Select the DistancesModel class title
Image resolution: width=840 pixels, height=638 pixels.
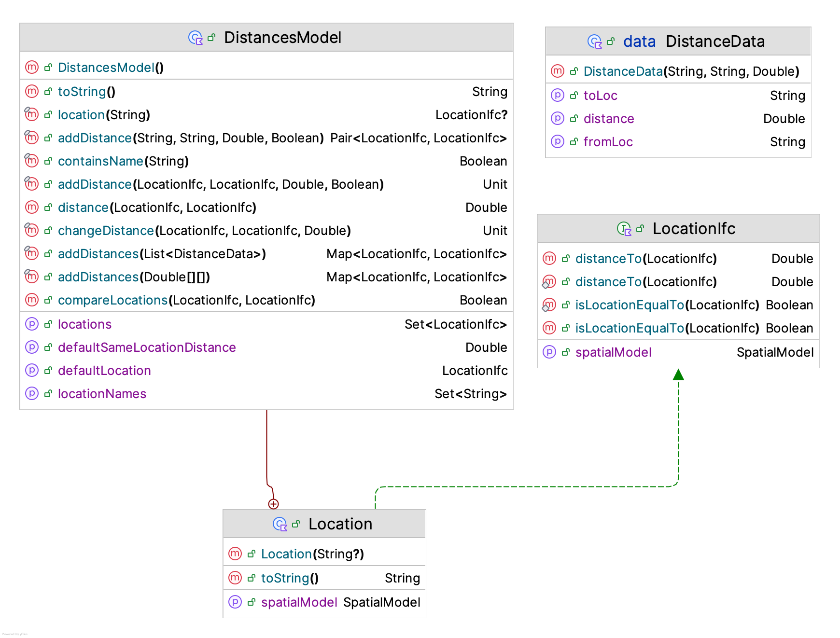(x=283, y=38)
